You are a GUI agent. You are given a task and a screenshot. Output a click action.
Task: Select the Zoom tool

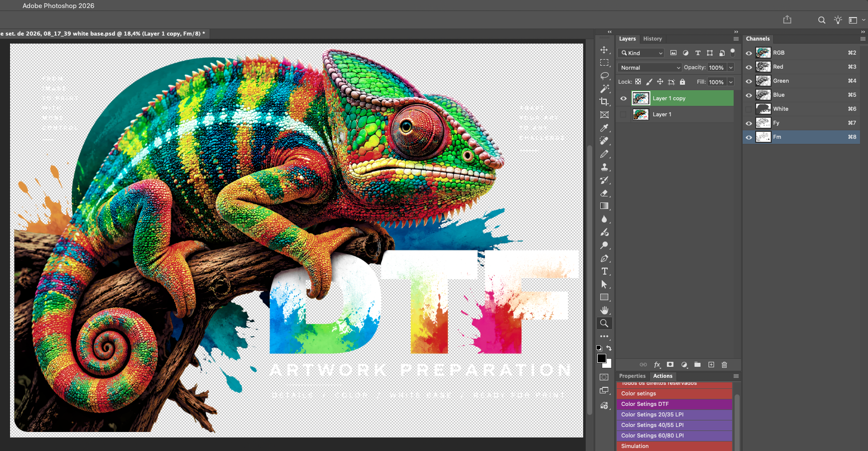coord(604,323)
